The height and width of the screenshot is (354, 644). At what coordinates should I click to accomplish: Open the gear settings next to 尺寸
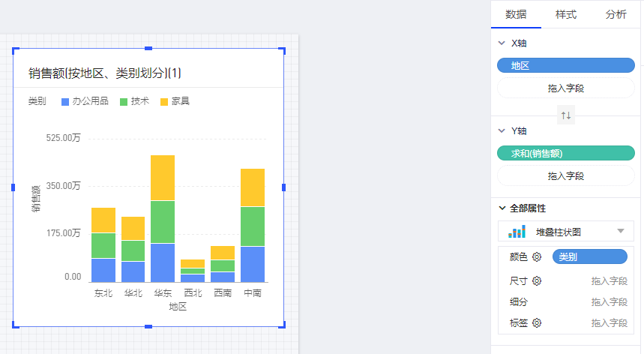pos(537,281)
